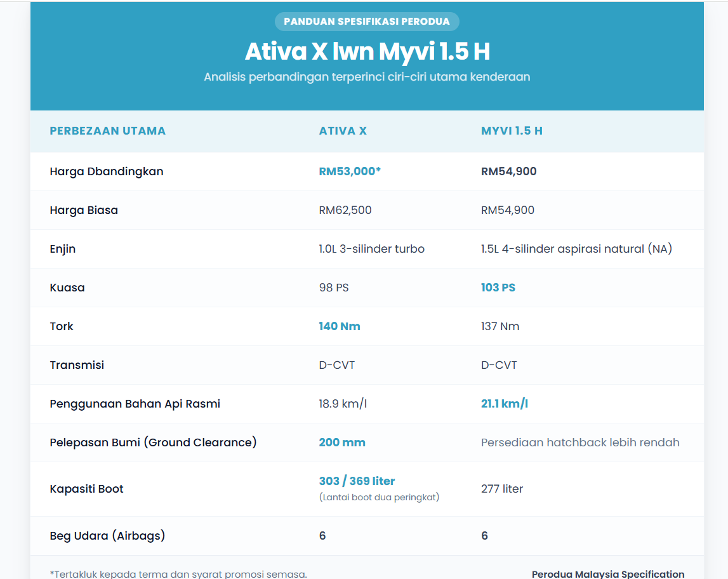Select row label 'Penggunaan Bahan Api Rasmi'

[x=135, y=404]
